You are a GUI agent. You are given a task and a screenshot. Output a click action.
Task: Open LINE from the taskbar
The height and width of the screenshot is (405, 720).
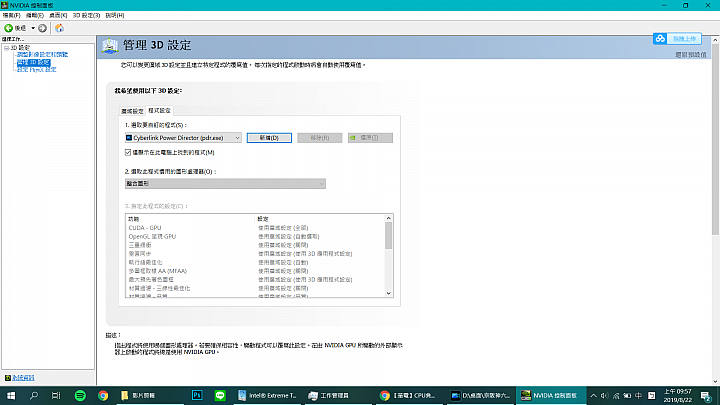[x=220, y=395]
